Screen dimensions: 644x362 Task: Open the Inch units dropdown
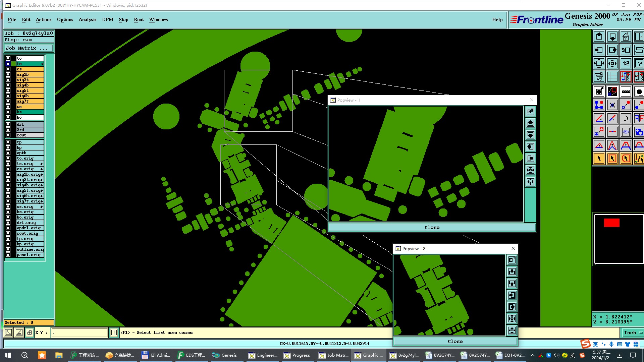point(633,333)
